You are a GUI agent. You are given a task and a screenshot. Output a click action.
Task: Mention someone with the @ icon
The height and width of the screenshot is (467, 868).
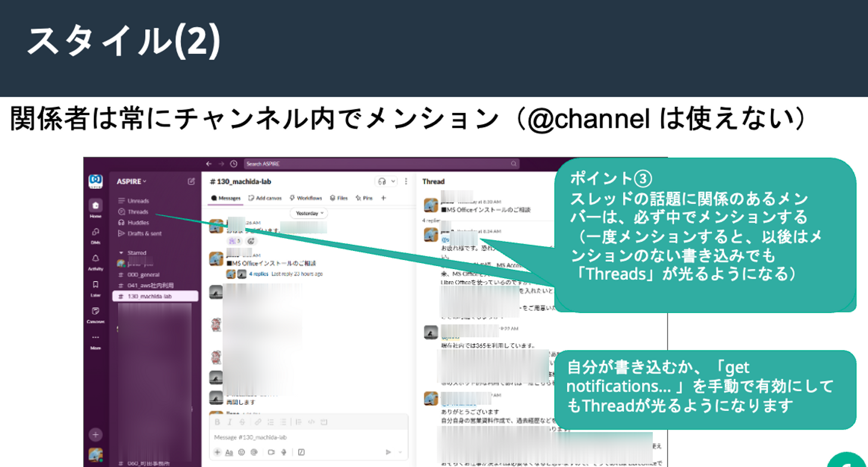click(x=254, y=452)
